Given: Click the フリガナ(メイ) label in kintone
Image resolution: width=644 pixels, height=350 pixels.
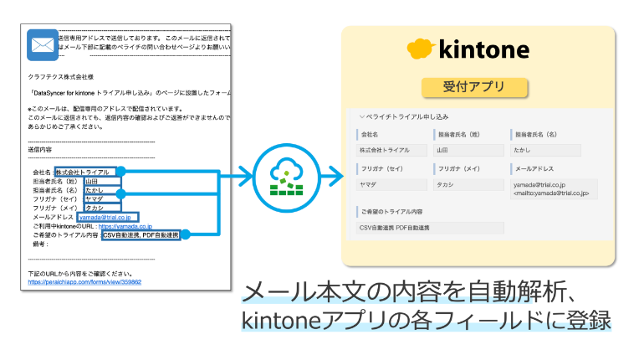Looking at the screenshot, I should [x=459, y=168].
